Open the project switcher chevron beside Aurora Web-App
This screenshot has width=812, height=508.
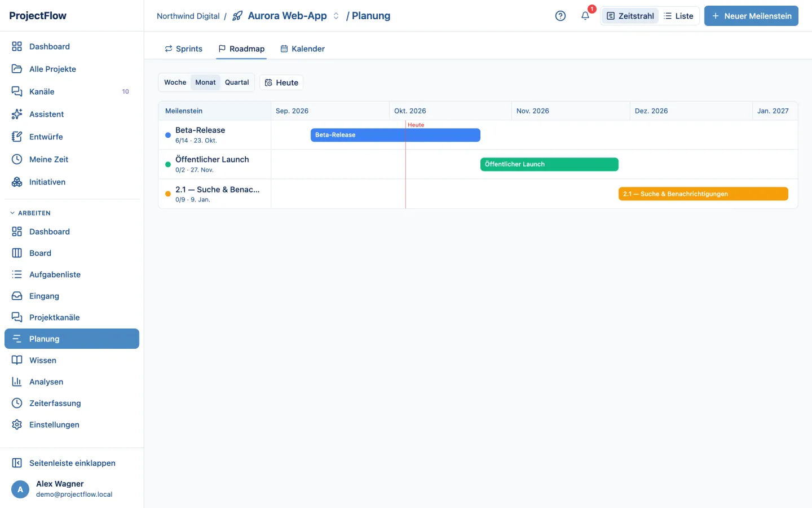click(x=336, y=16)
